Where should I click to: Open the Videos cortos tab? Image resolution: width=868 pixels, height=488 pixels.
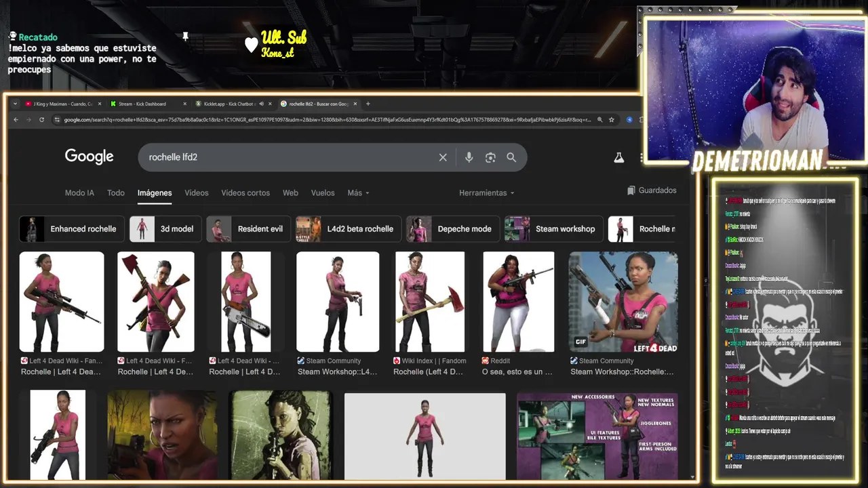coord(245,193)
